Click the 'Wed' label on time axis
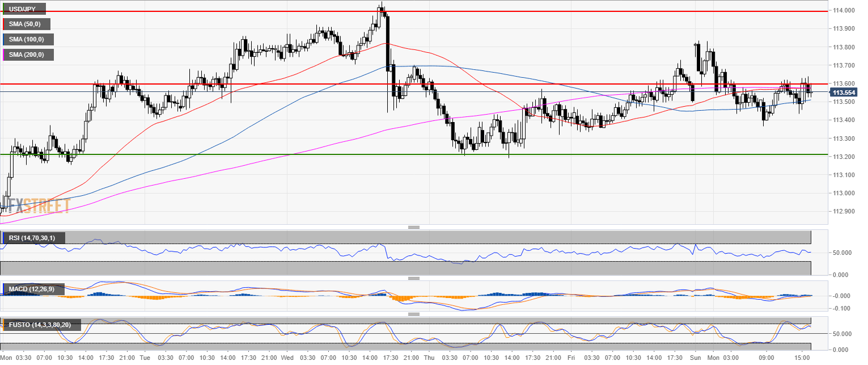Screen dimensions: 868x365 [x=287, y=358]
